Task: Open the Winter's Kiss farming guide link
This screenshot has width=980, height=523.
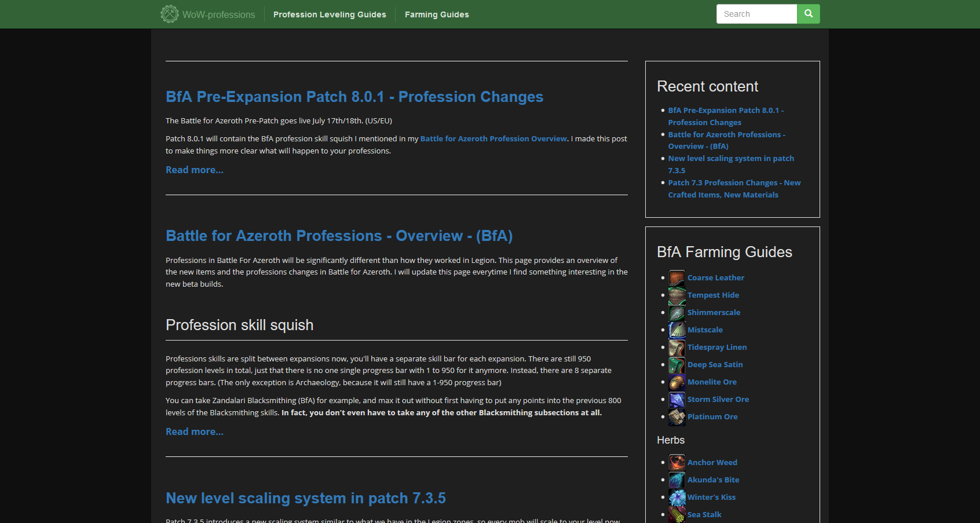Action: click(x=711, y=498)
